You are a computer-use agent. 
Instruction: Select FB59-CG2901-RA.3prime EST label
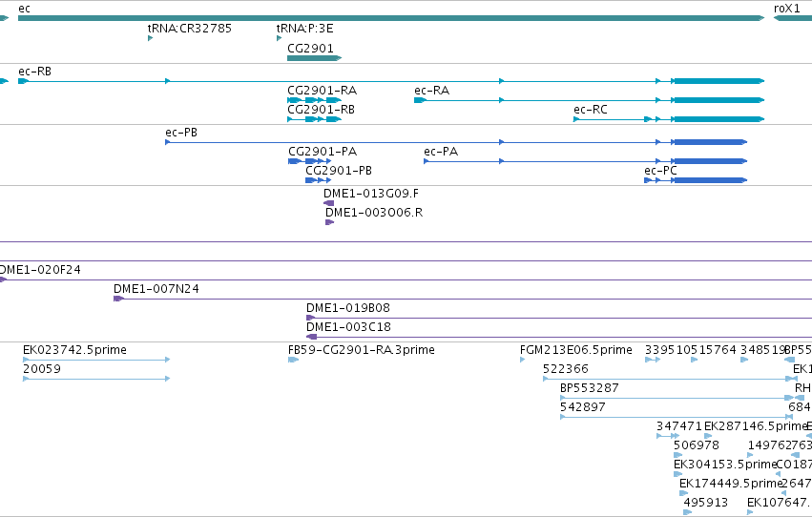point(362,350)
